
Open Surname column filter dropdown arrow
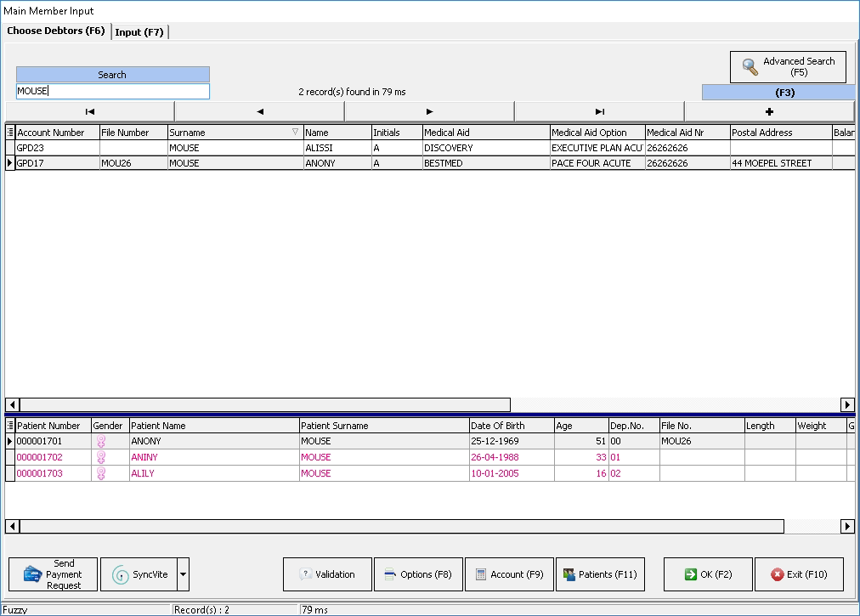(x=295, y=133)
